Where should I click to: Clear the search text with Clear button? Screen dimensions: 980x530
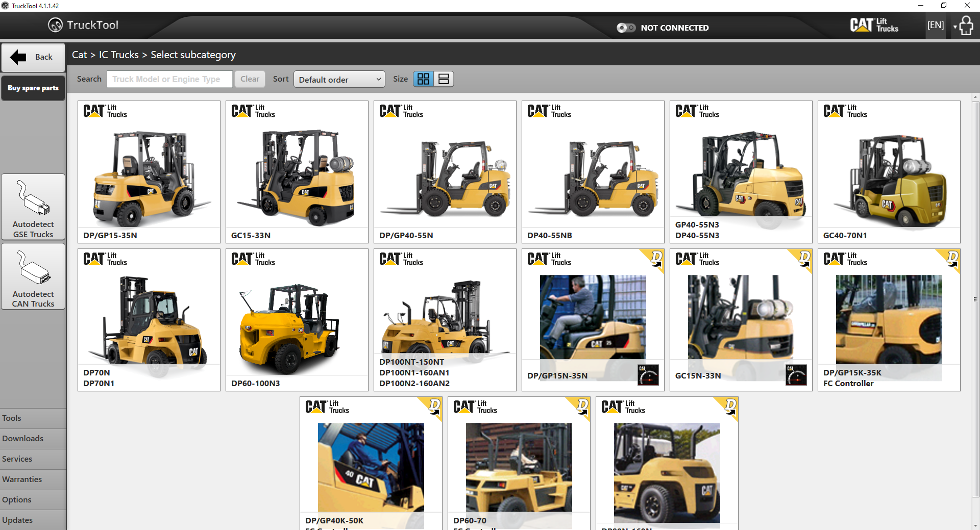coord(250,79)
